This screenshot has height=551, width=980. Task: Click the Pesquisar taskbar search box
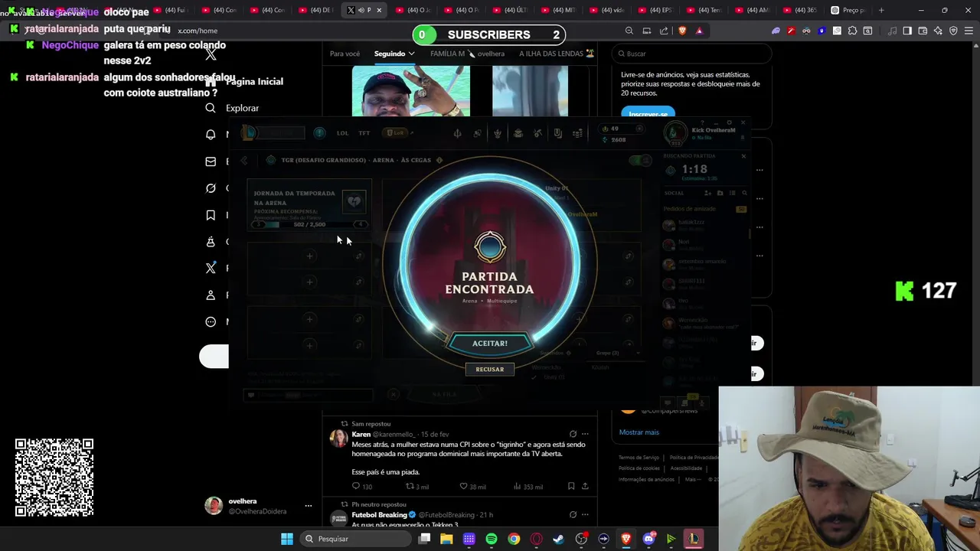[356, 539]
